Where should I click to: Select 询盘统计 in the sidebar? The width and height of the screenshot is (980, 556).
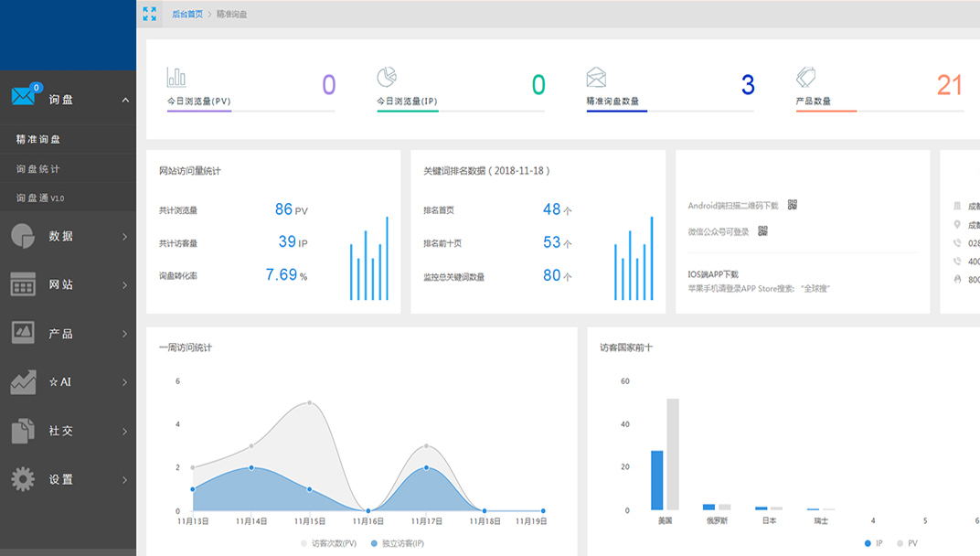pos(38,169)
